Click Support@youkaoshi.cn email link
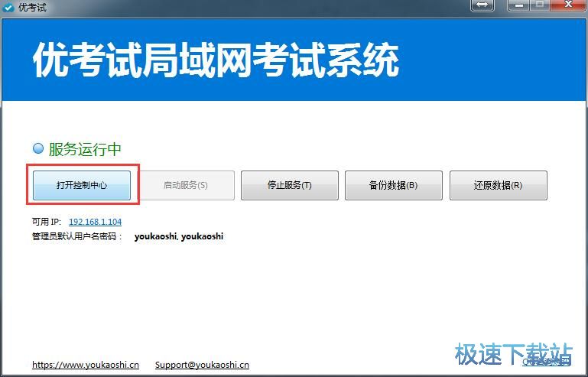Viewport: 588px width, 377px height. [202, 365]
